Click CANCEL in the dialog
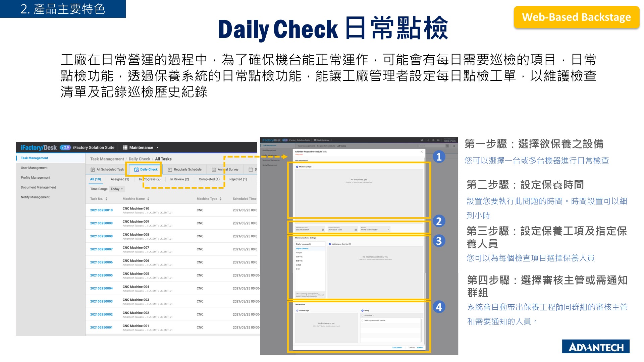This screenshot has height=362, width=644. tap(412, 348)
